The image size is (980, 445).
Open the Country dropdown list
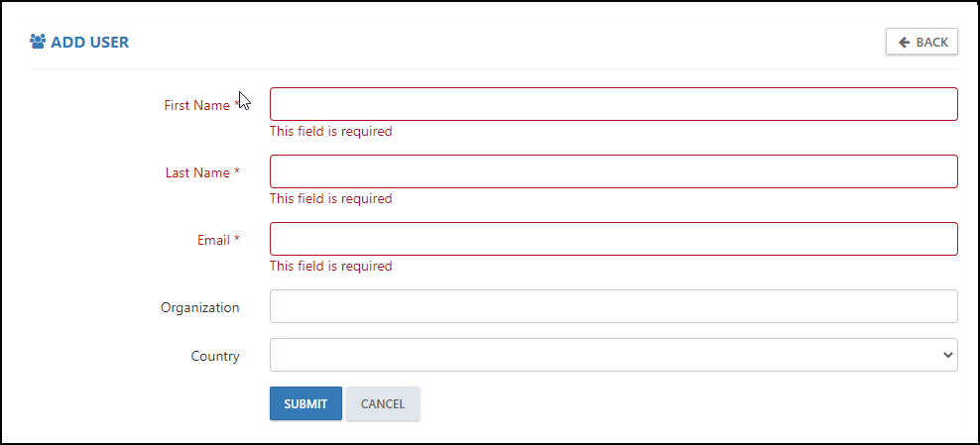613,355
